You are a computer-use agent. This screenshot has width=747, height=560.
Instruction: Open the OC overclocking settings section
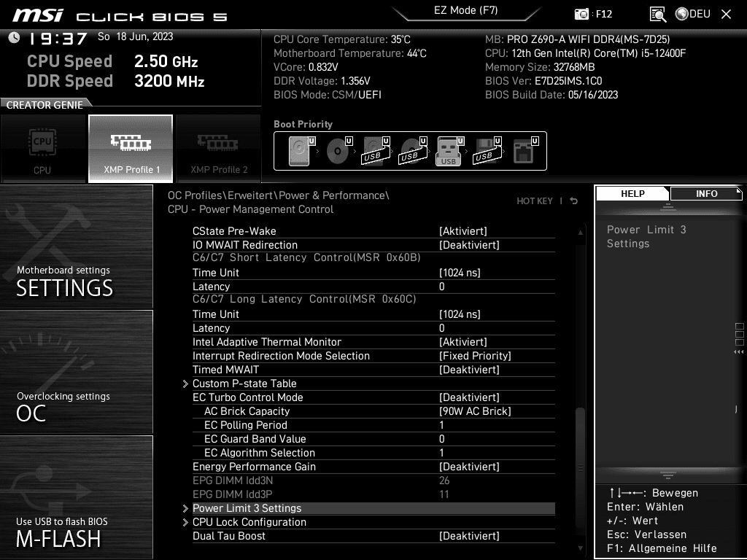point(76,373)
